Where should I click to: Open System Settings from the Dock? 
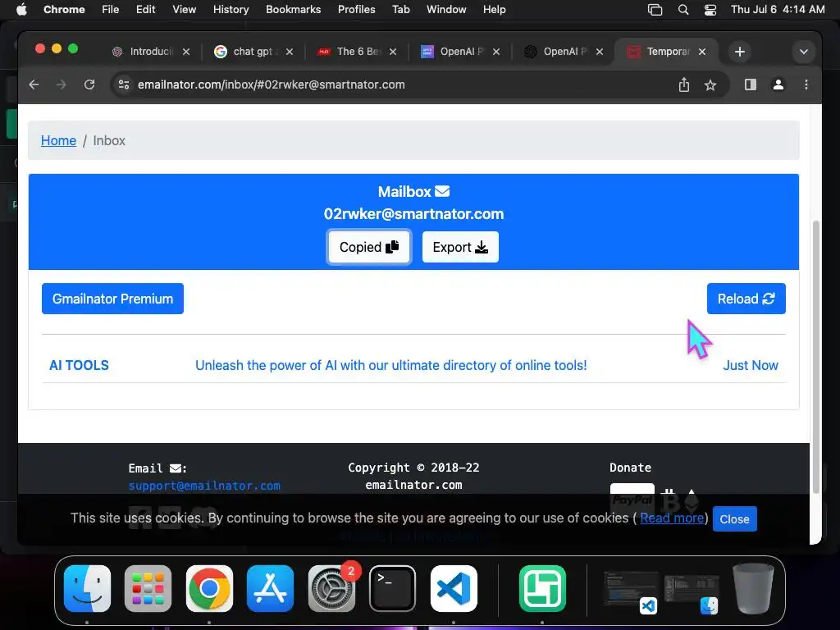(331, 589)
